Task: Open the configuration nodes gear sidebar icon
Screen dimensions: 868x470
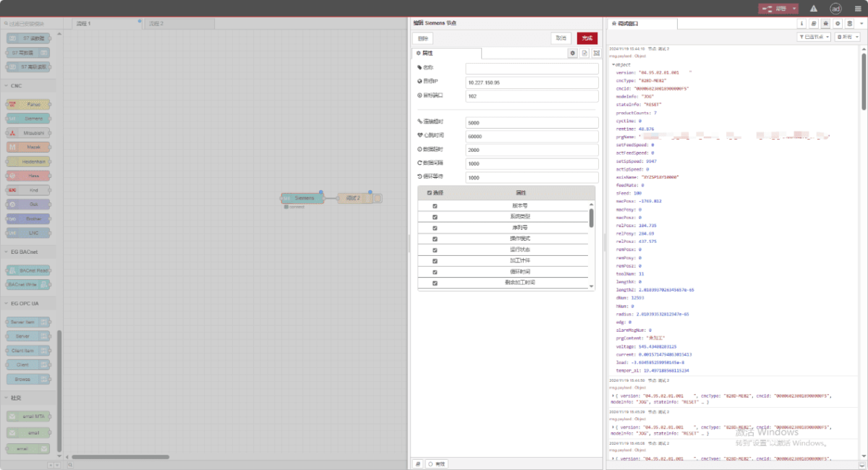Action: click(x=838, y=24)
